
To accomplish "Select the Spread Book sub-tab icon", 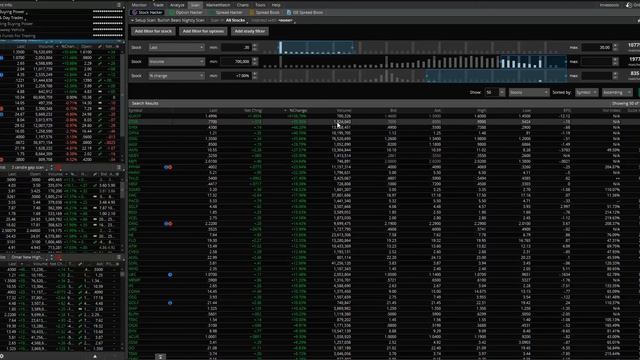I will click(x=252, y=13).
